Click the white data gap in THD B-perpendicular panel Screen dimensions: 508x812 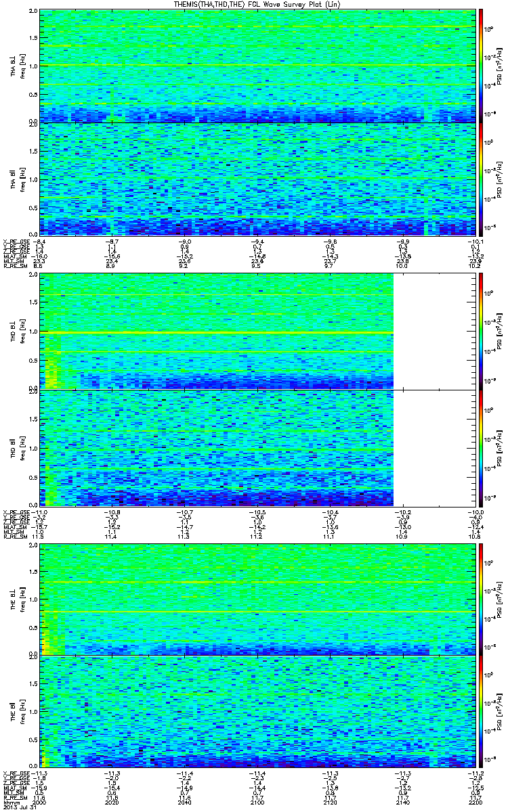tap(433, 332)
